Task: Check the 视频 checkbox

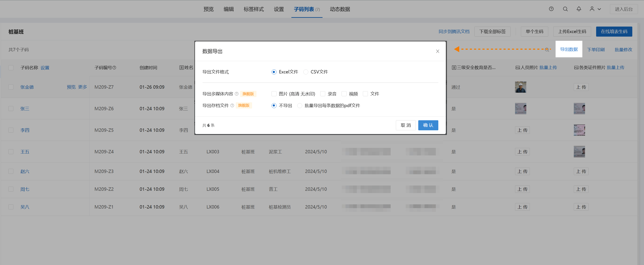Action: [344, 94]
